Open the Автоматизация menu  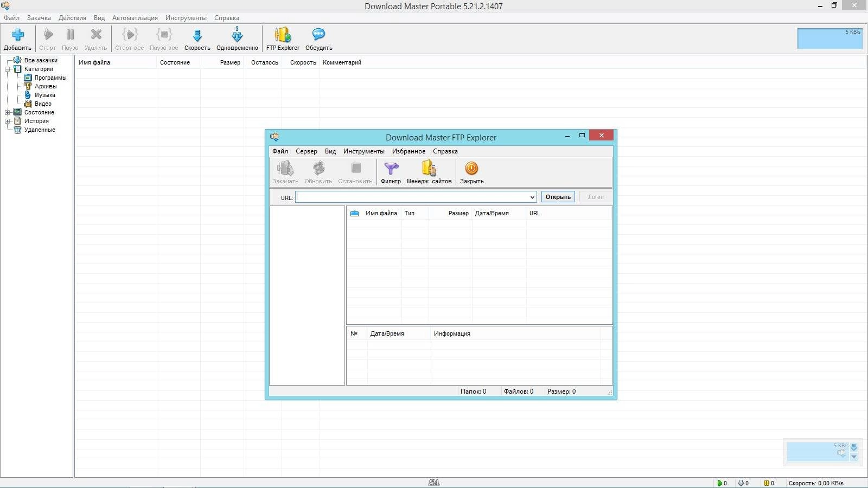pos(135,18)
